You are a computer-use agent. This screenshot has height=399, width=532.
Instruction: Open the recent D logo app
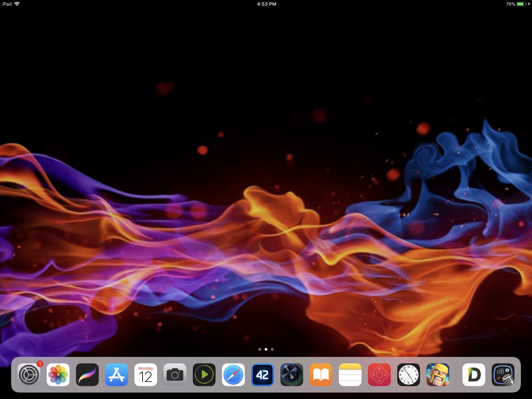point(474,375)
